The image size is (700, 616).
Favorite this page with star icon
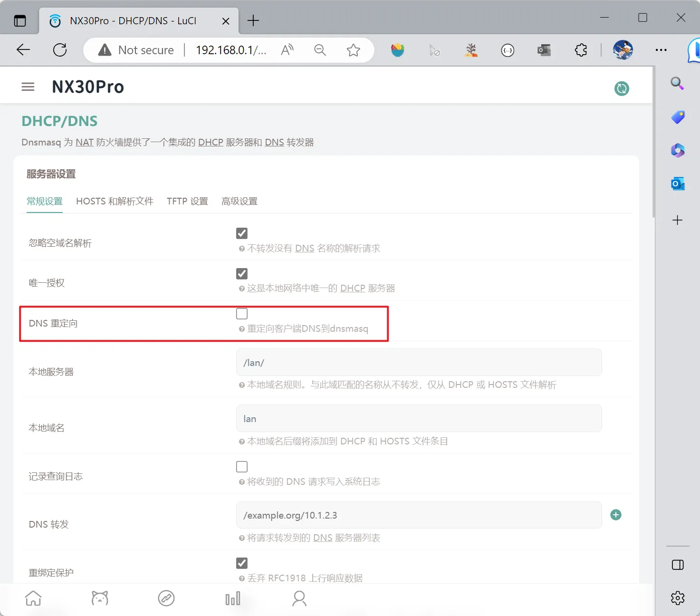(353, 50)
